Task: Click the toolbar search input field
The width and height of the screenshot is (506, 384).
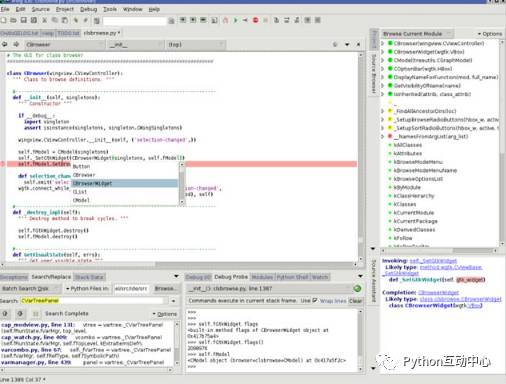Action: [135, 21]
